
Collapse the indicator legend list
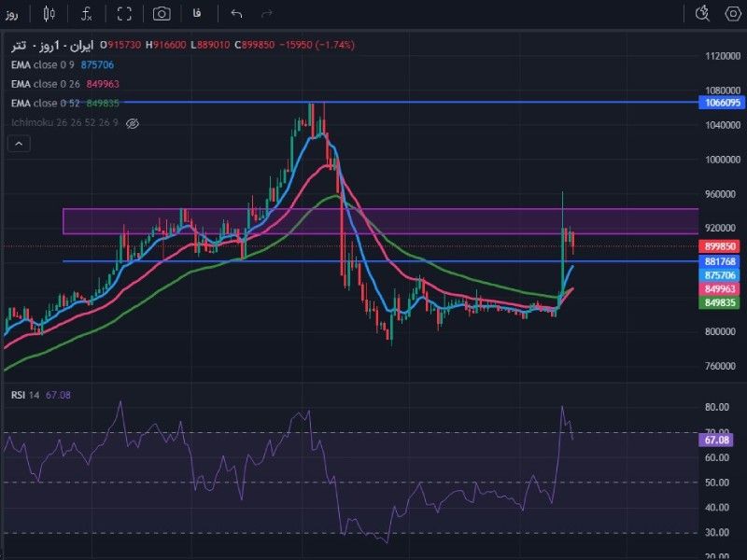point(19,144)
